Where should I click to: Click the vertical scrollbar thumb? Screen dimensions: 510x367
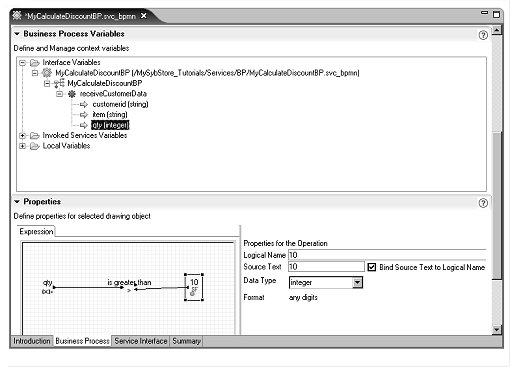[x=497, y=206]
